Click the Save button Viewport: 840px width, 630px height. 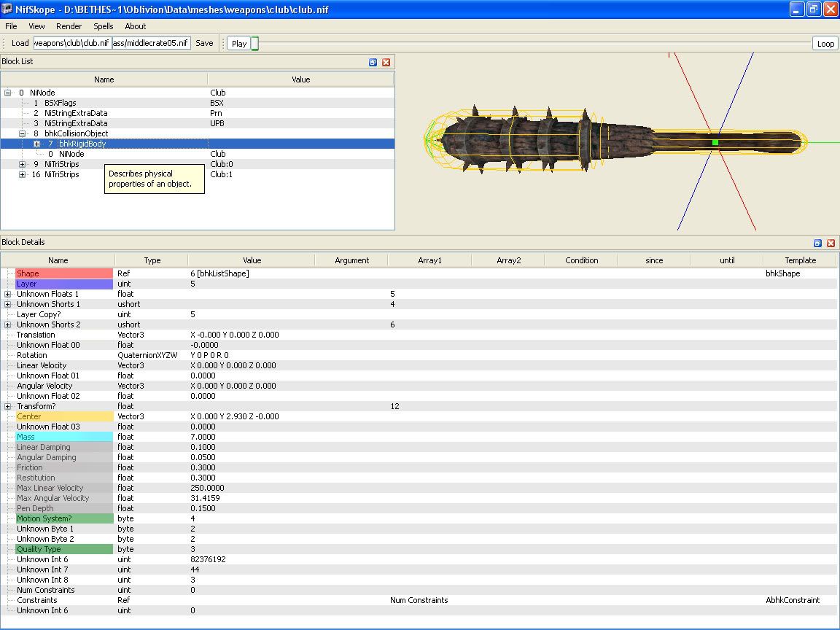204,43
